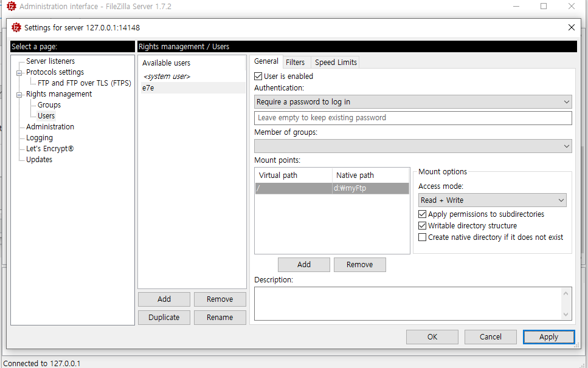
Task: Collapse the Rights management tree node
Action: coord(19,95)
